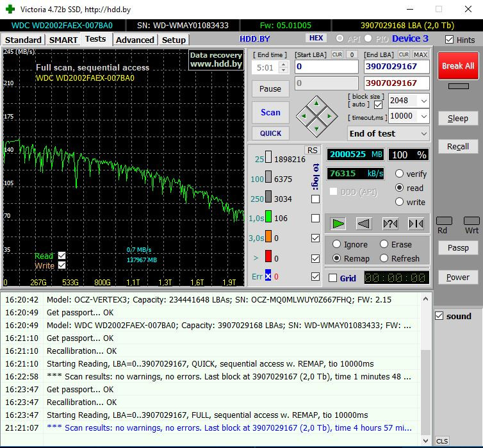Select the butterfly scan mode icon
This screenshot has height=448, width=483.
tap(415, 224)
